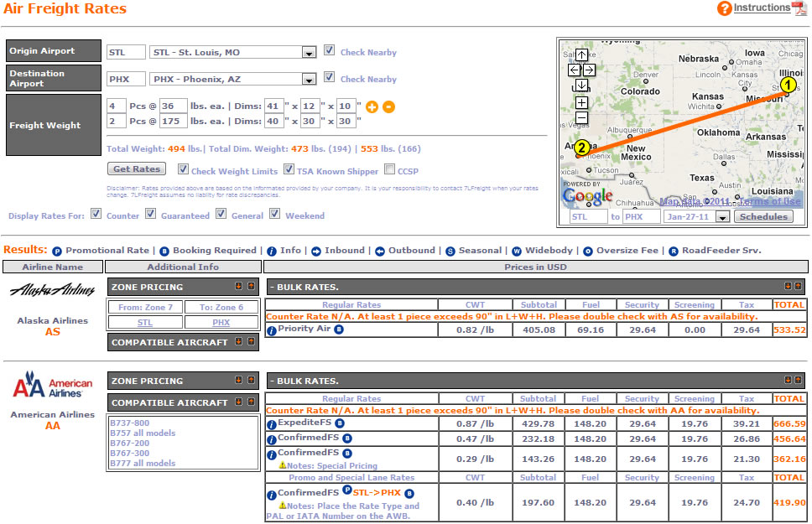Collapse Alaska Bulk Rates up arrow
This screenshot has height=524, width=812.
pyautogui.click(x=798, y=287)
